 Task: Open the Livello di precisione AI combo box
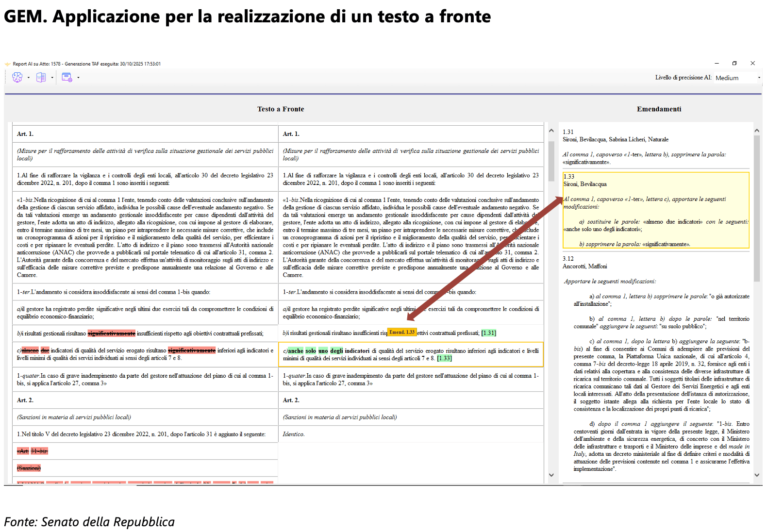[x=737, y=78]
